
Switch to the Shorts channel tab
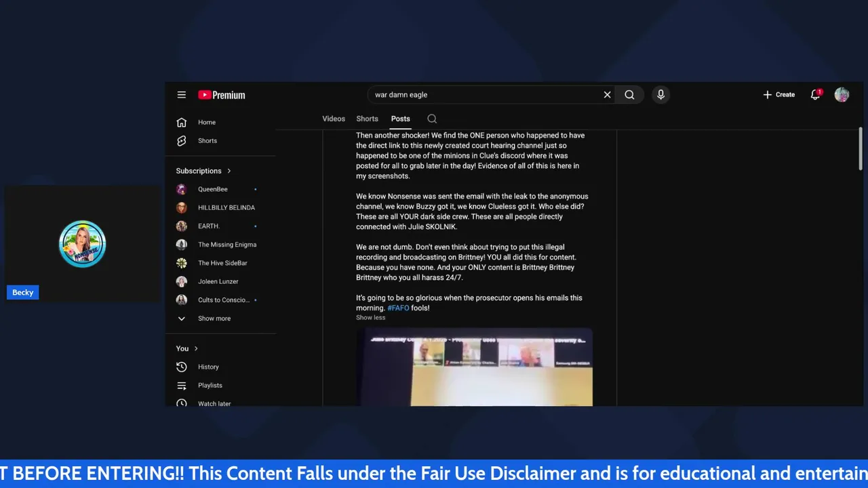[x=368, y=119]
